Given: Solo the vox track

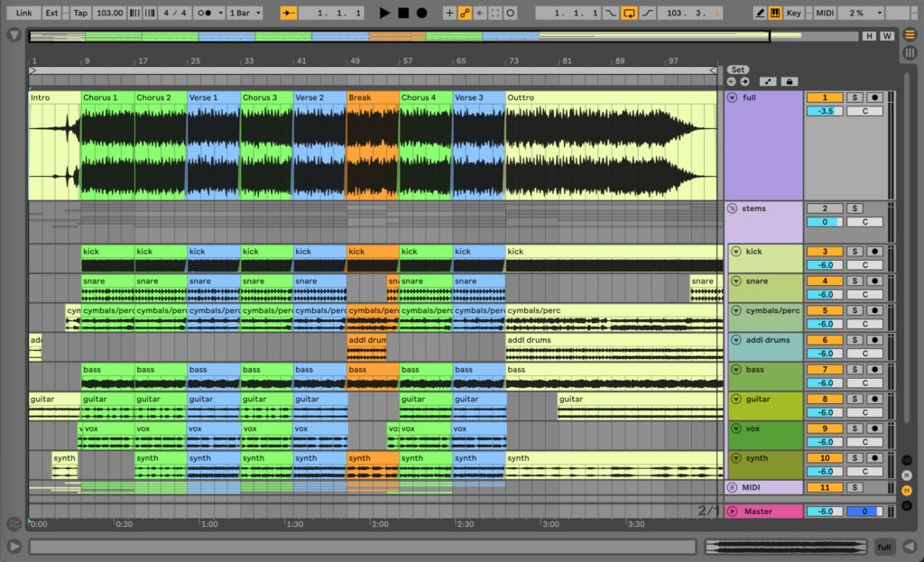Looking at the screenshot, I should [855, 428].
